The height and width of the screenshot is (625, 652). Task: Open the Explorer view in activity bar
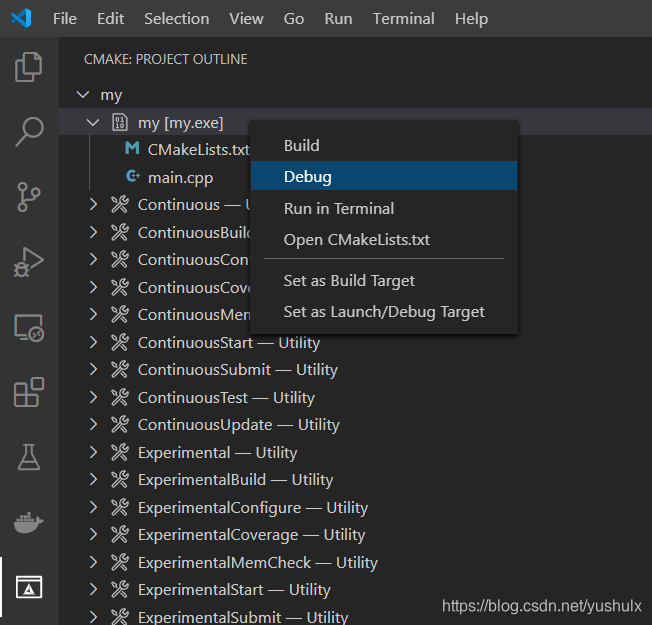tap(29, 67)
